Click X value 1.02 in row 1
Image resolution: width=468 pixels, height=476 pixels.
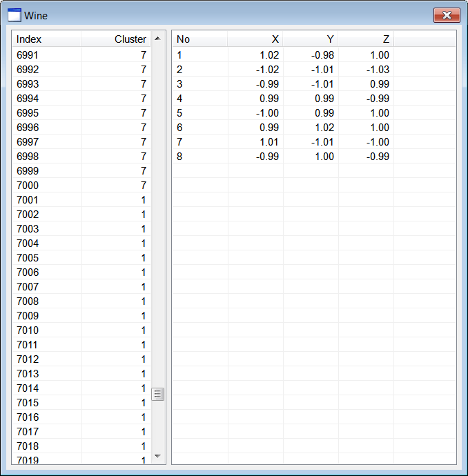click(x=269, y=55)
